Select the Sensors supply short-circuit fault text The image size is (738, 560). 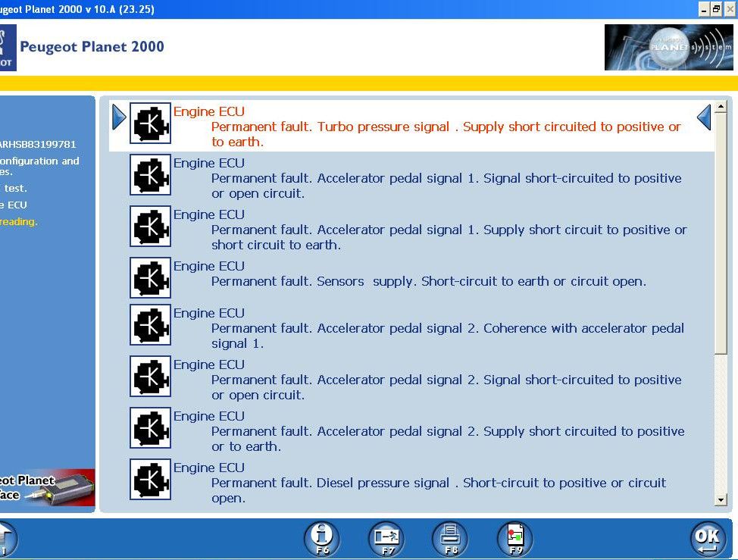coord(428,281)
